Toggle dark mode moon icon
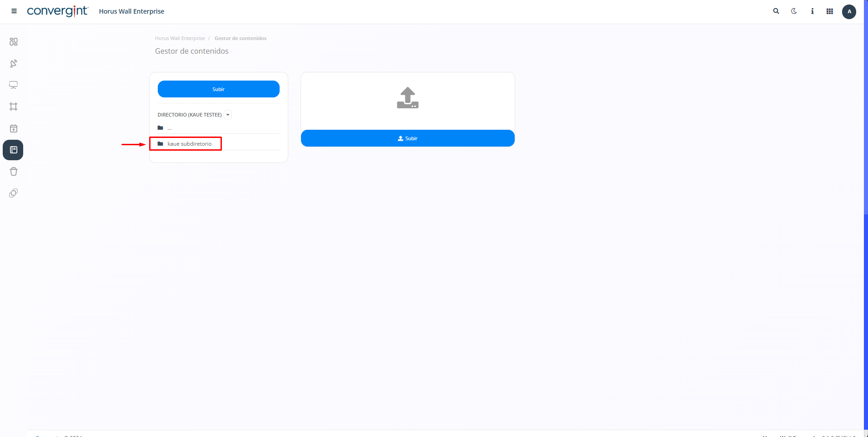Screen dimensions: 868x437 pos(794,11)
